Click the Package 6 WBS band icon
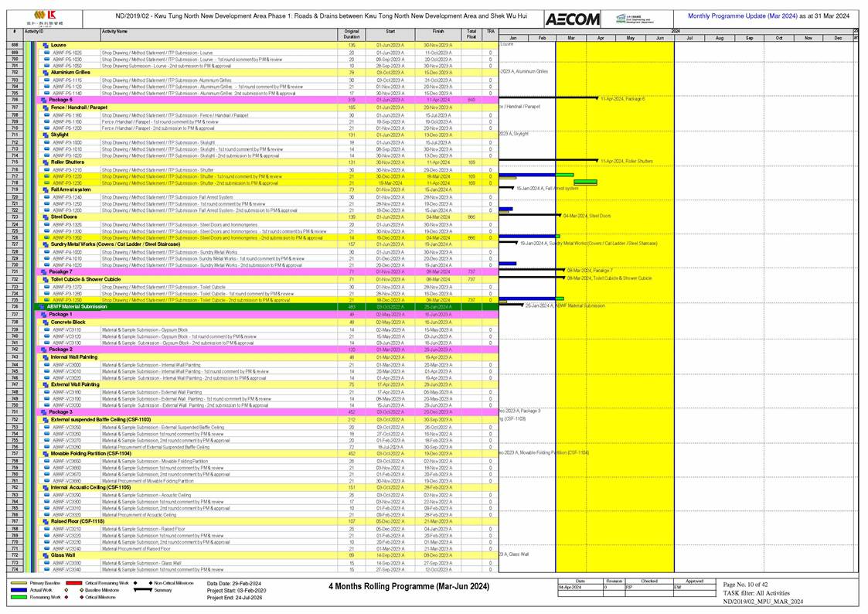 43,100
